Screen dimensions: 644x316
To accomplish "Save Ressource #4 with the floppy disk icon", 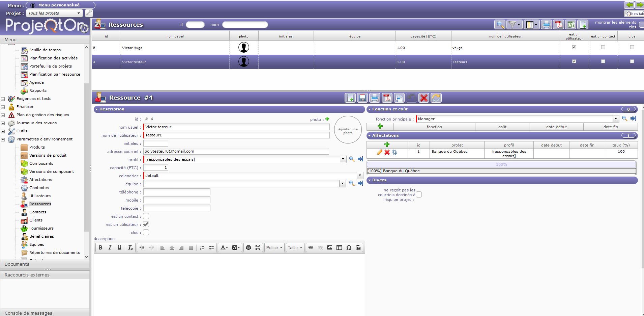I will tap(362, 98).
